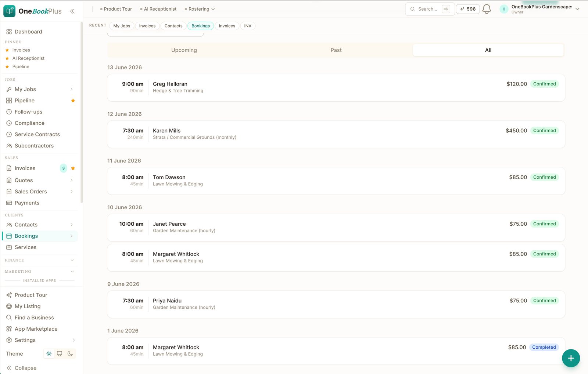Open the account menu chevron
Image resolution: width=588 pixels, height=374 pixels.
(577, 9)
